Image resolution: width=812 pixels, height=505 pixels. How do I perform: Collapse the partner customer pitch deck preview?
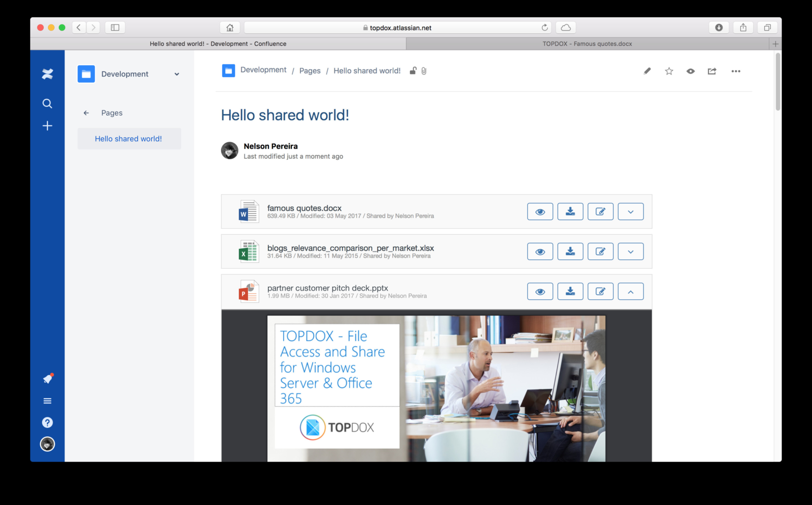click(x=630, y=292)
